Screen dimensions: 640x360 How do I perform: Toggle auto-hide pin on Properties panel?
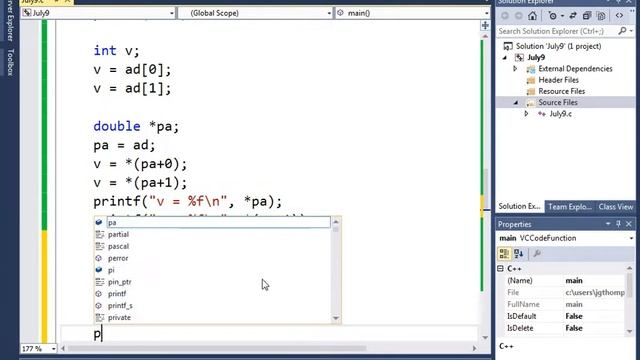pyautogui.click(x=618, y=224)
